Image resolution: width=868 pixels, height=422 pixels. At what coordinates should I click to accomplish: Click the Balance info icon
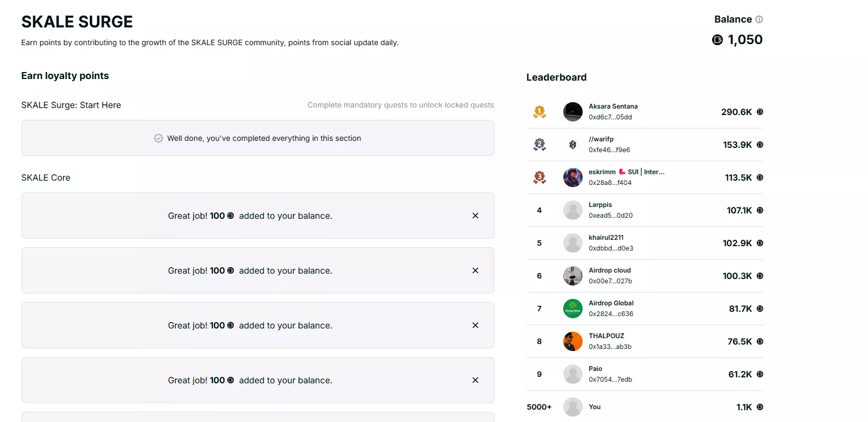coord(759,19)
